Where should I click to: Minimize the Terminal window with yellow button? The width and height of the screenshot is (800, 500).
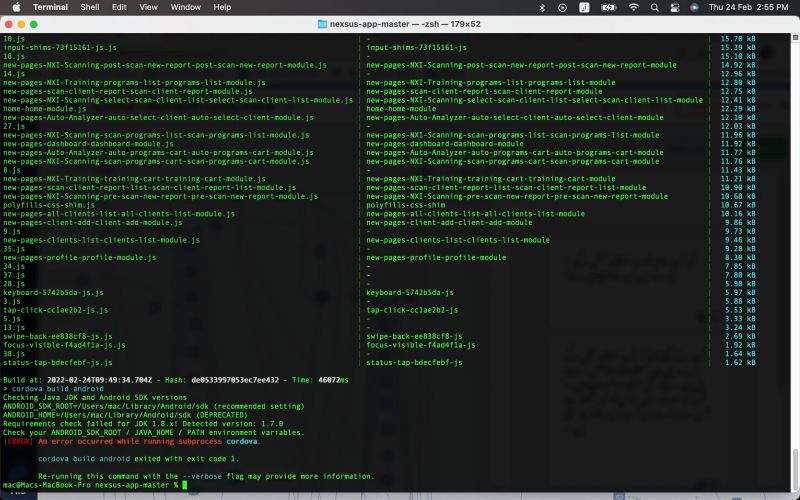[x=21, y=24]
